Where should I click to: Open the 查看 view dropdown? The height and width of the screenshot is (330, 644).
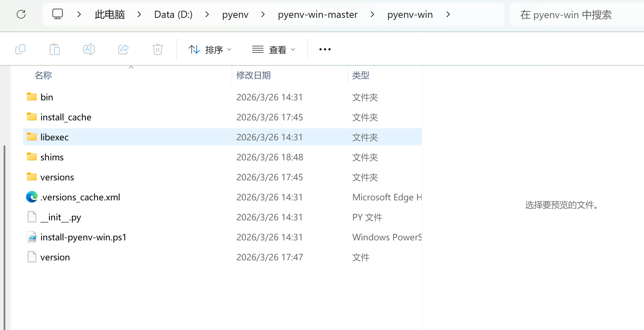pos(274,49)
